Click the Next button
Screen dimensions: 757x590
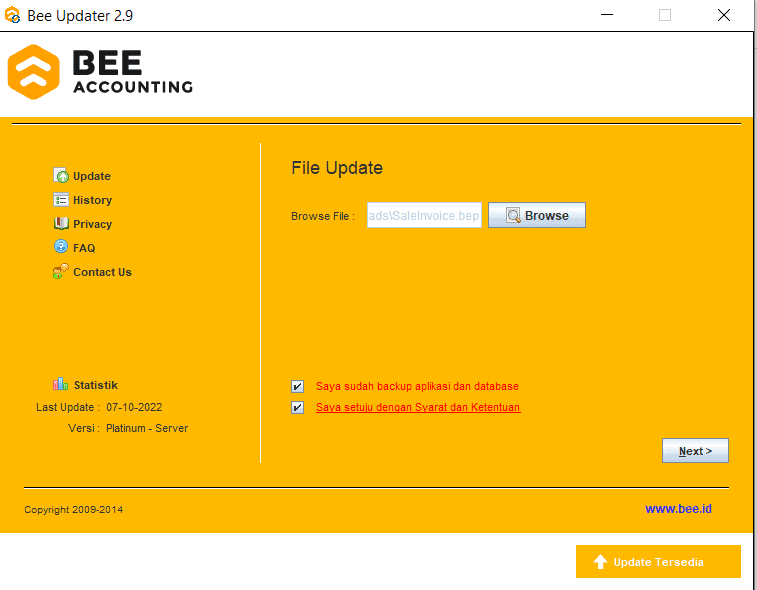(x=695, y=451)
